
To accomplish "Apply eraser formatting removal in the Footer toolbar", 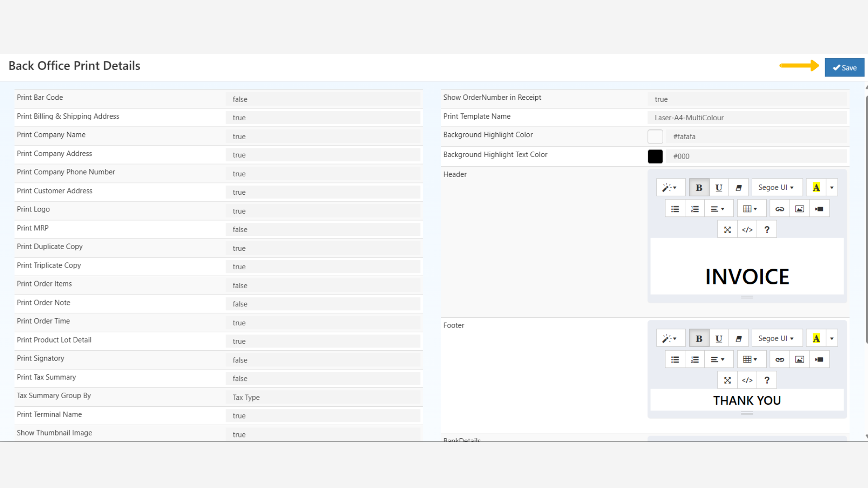I will (739, 338).
